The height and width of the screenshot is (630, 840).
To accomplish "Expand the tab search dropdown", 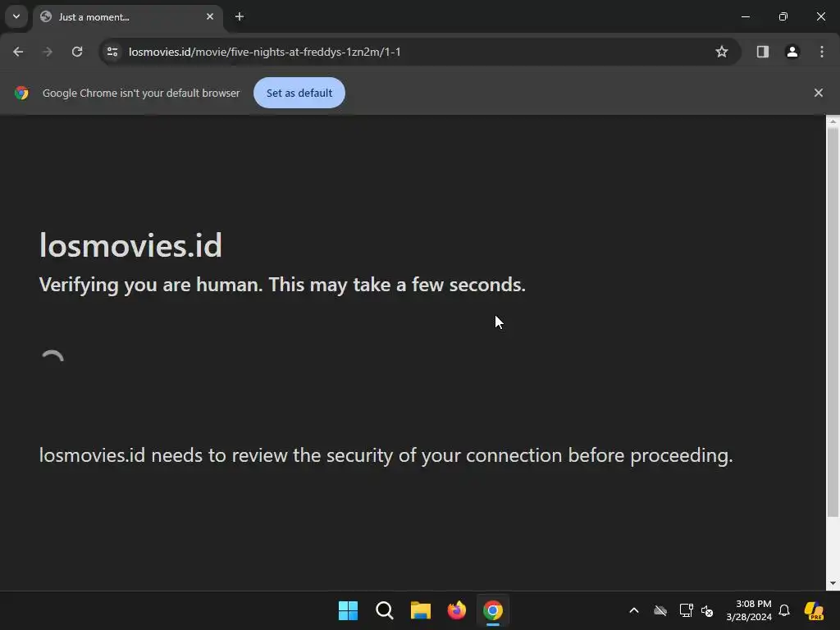I will coord(16,16).
